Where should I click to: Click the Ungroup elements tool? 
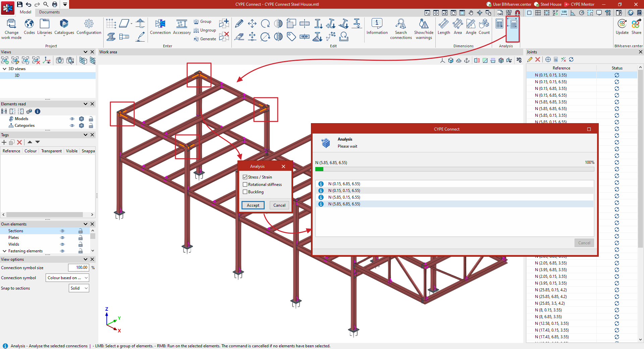[205, 30]
